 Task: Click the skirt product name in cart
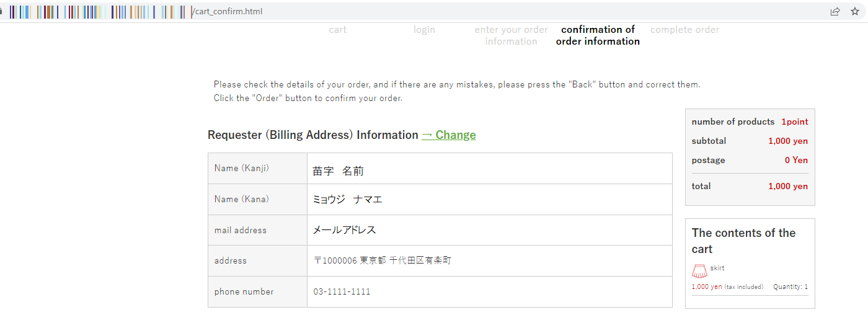717,268
